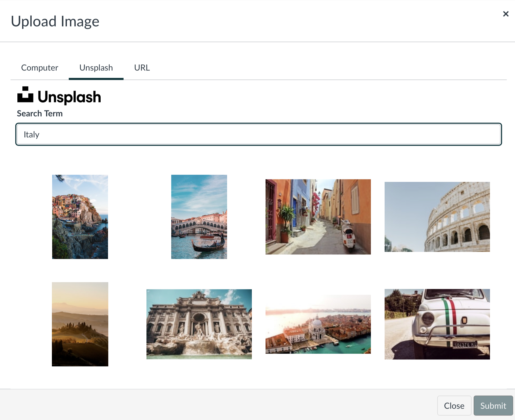This screenshot has height=420, width=515.
Task: Switch to the Computer tab
Action: (x=40, y=68)
